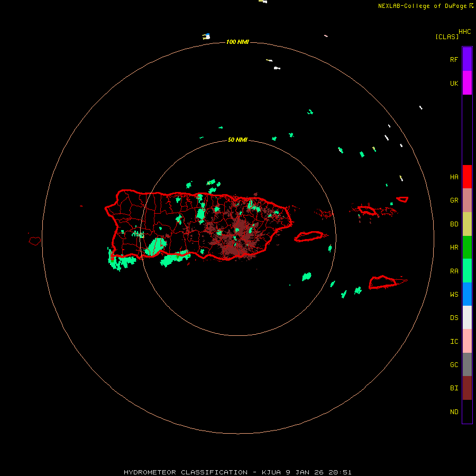
Task: Click the DS legend label
Action: click(x=454, y=318)
